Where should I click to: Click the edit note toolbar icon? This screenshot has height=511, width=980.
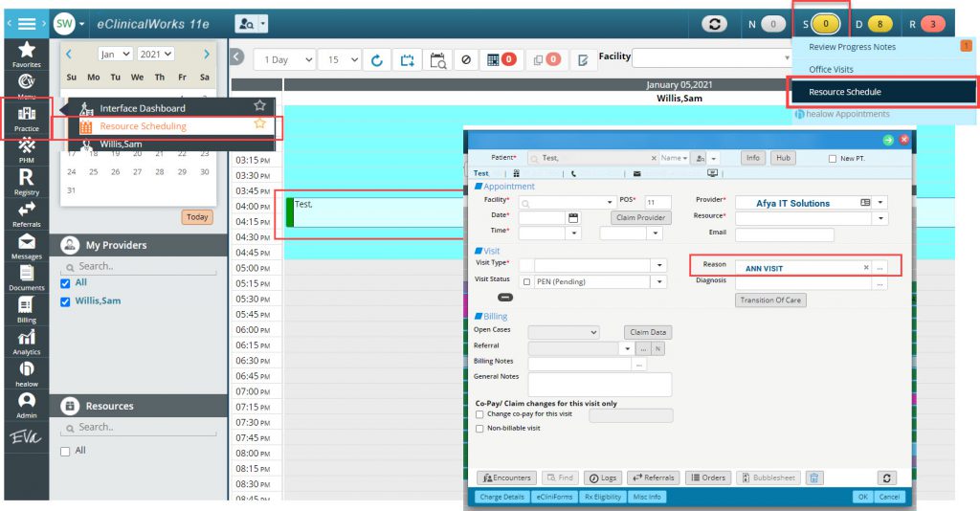point(583,60)
